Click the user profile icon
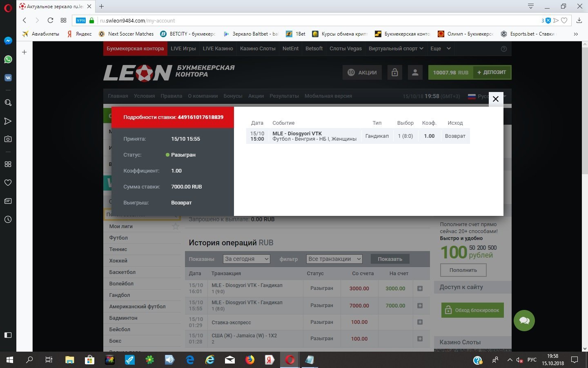588x368 pixels. click(x=415, y=72)
